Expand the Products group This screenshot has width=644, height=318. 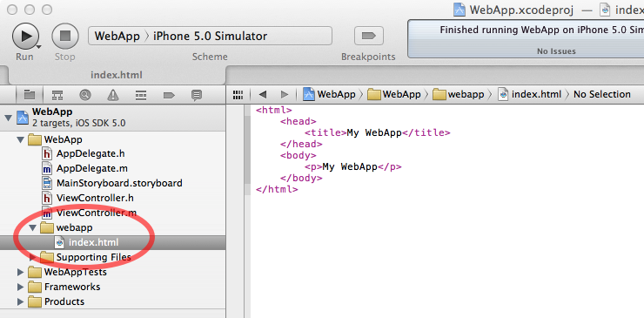20,301
